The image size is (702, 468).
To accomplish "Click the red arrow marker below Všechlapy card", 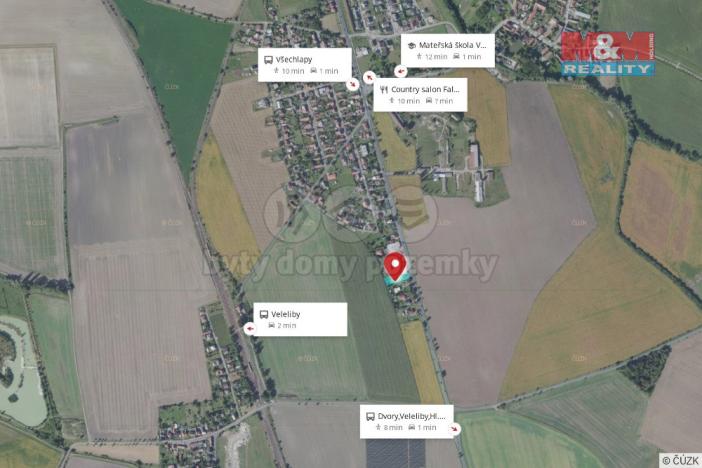I will pyautogui.click(x=353, y=84).
